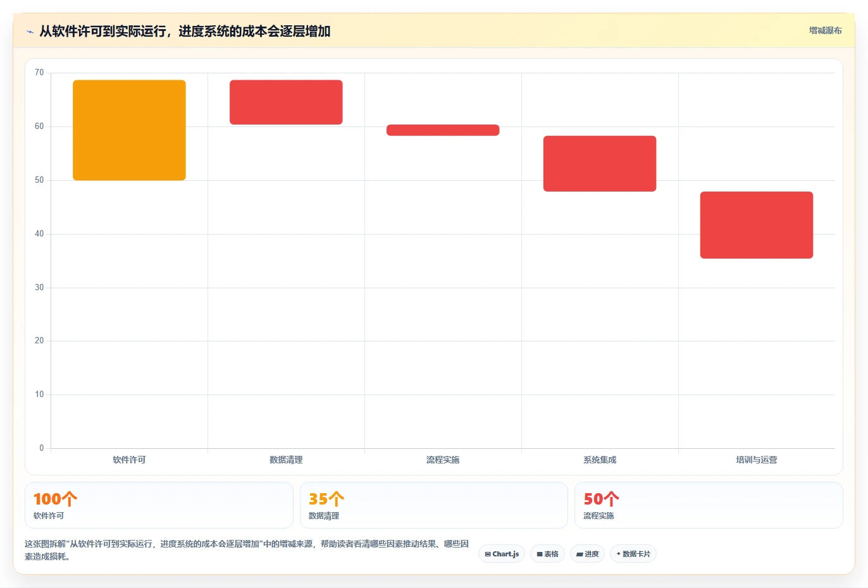Click the description paragraph starting 这张图拆解
The width and height of the screenshot is (868, 588).
pos(247,550)
